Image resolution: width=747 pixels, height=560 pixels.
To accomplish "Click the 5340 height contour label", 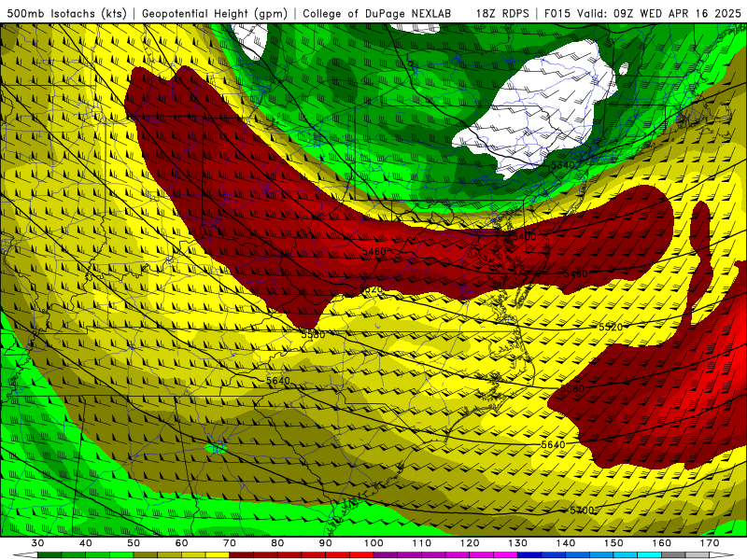I will (563, 165).
